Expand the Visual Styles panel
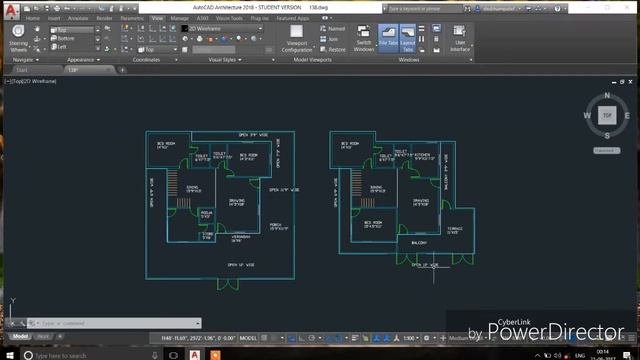 (x=225, y=60)
